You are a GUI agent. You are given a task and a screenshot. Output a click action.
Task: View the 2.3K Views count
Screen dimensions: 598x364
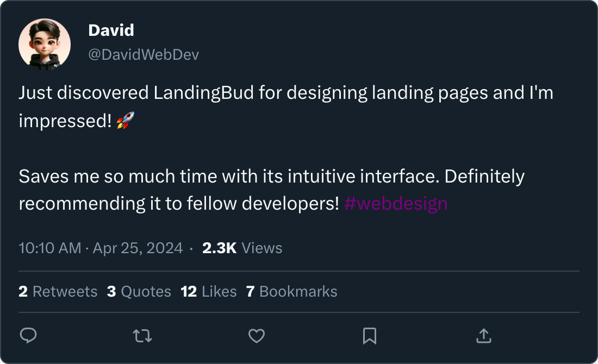click(x=242, y=248)
